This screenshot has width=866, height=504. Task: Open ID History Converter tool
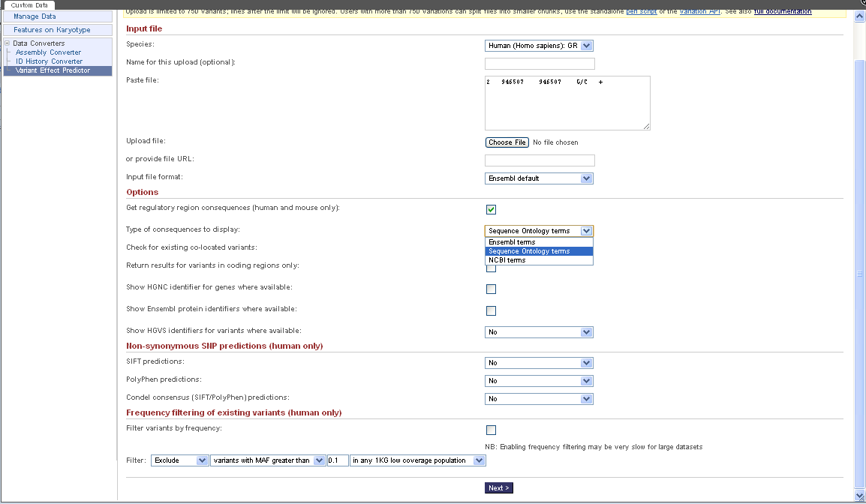(x=49, y=61)
